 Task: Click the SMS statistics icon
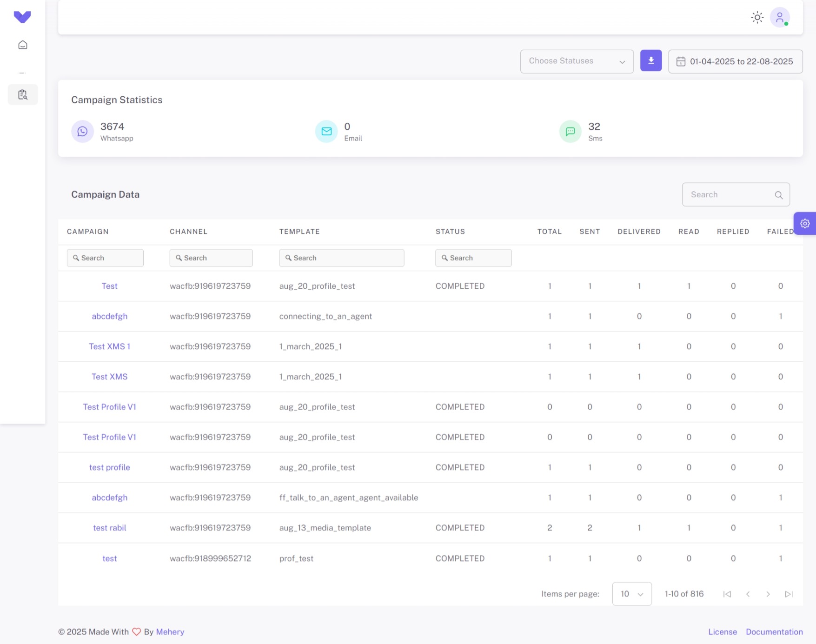point(570,131)
